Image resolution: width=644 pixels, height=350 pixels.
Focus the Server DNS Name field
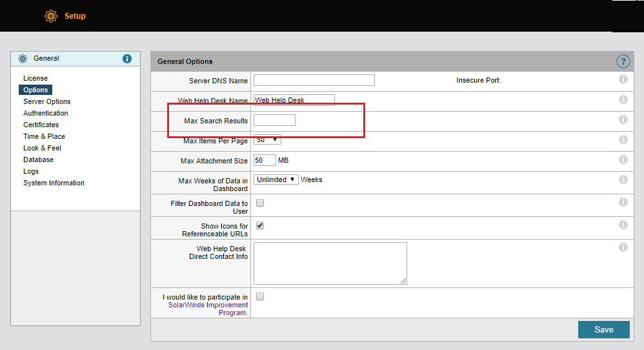(314, 80)
